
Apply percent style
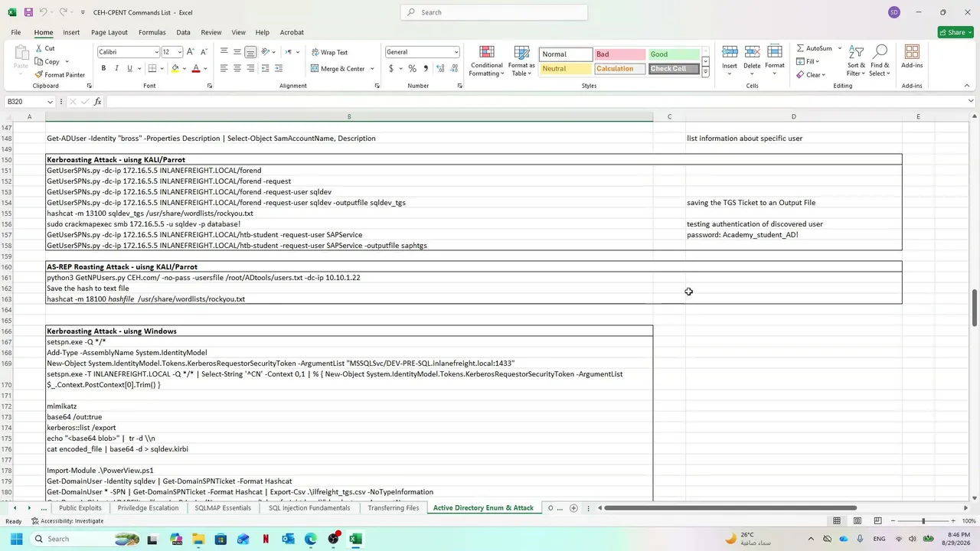tap(413, 69)
